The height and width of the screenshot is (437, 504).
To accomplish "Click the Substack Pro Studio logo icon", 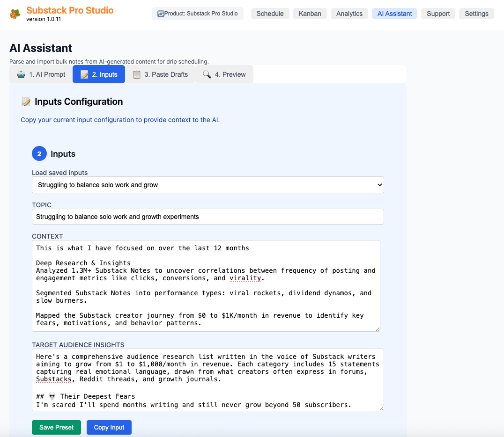I will [15, 14].
